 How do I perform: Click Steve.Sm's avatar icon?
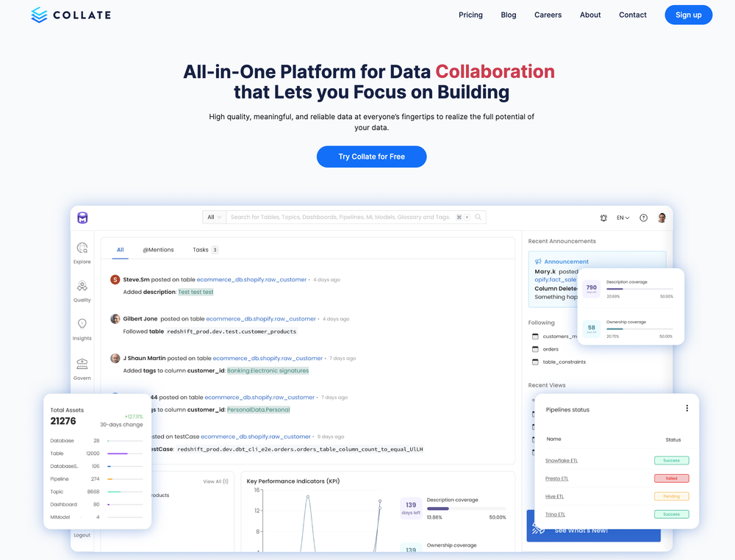115,280
